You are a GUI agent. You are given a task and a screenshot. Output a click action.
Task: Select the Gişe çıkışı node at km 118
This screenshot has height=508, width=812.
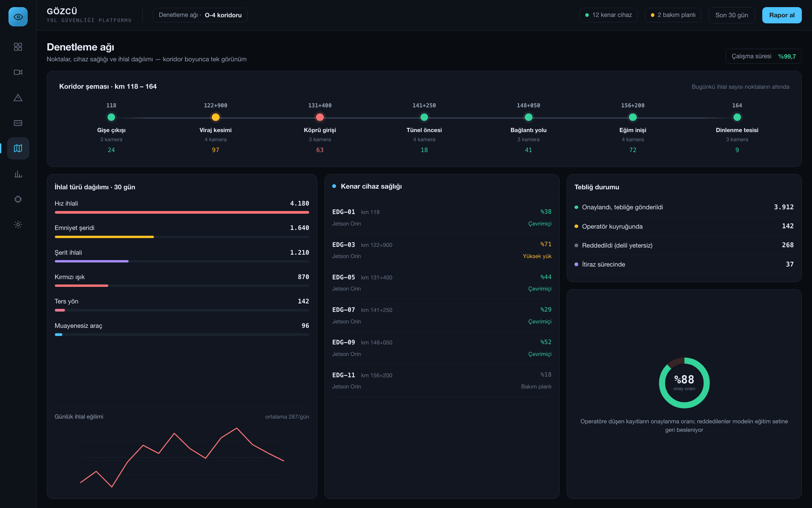(x=111, y=117)
